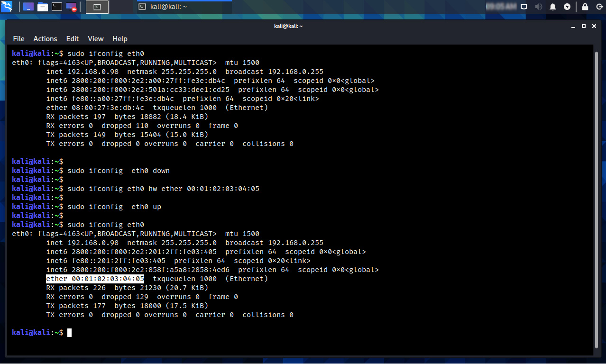Launch the terminal emulator from the panel
Image resolution: width=606 pixels, height=364 pixels.
tap(57, 7)
